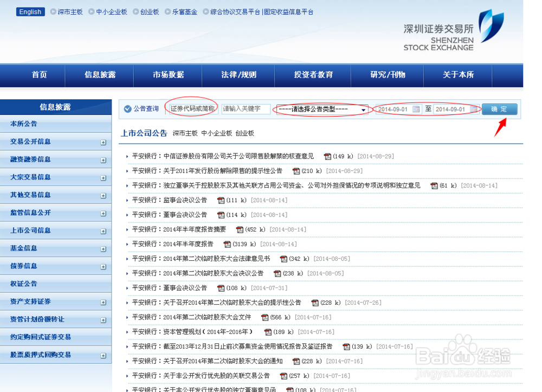Viewport: 542px width, 392px height.
Task: Open PDF icon for 2014年半年度报告摘要
Action: coord(240,230)
